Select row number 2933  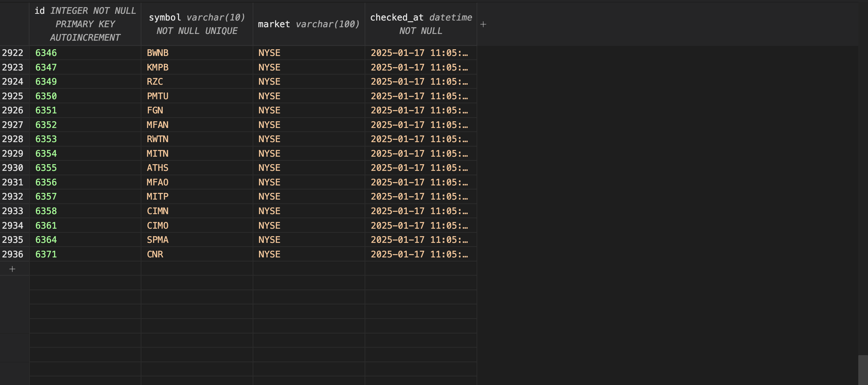(x=15, y=211)
